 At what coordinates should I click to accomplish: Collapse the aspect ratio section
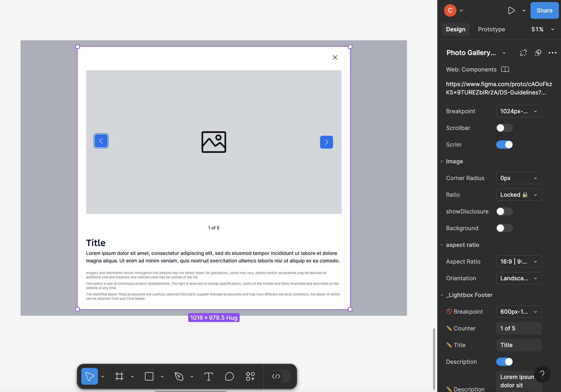442,245
